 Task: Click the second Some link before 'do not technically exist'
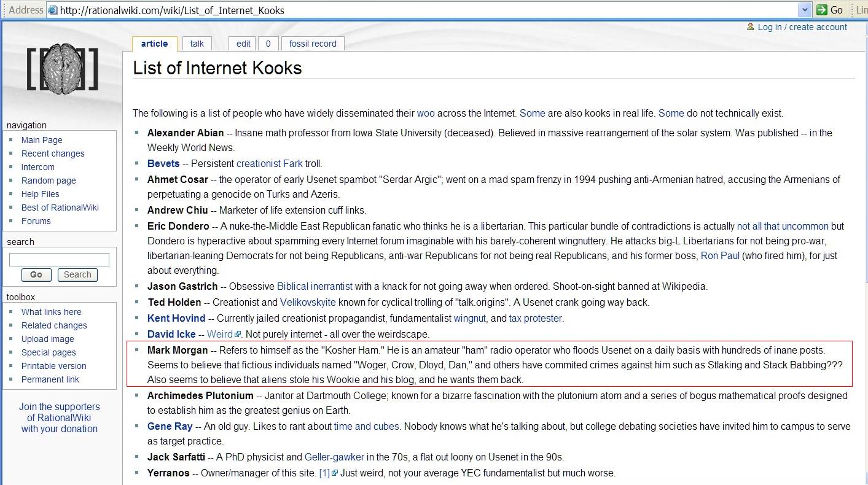tap(671, 113)
